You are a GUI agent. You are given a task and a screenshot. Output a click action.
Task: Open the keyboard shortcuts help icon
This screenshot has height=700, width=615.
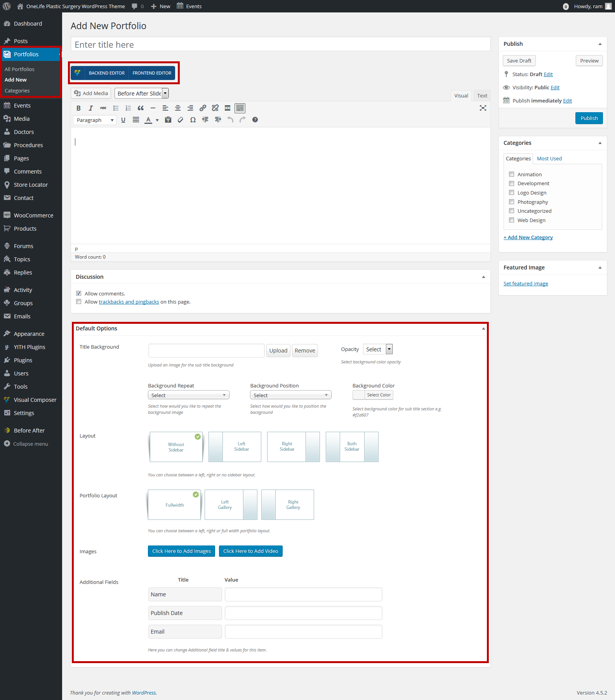pyautogui.click(x=255, y=120)
